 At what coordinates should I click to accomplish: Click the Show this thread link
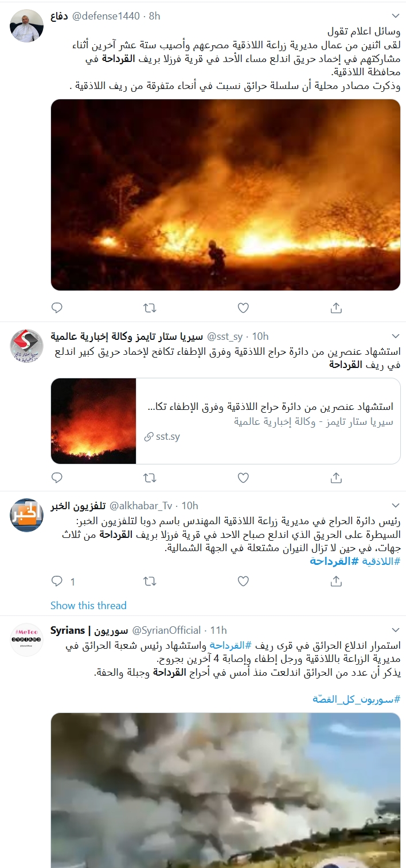click(88, 605)
